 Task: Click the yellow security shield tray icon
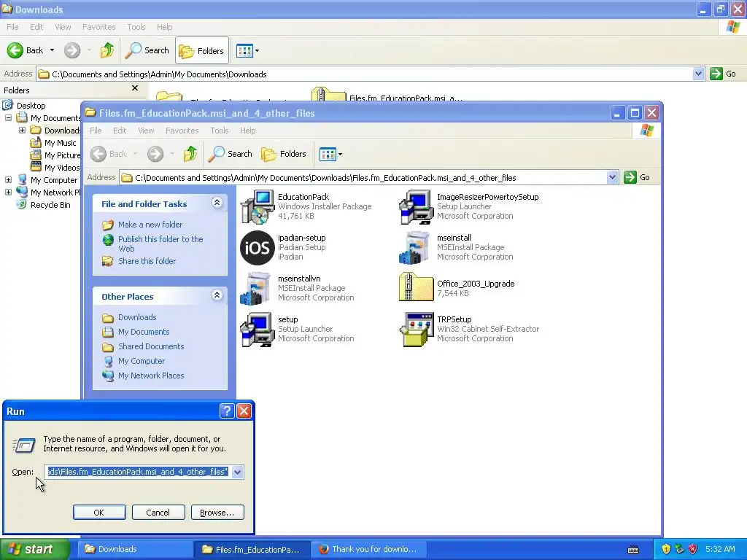666,549
